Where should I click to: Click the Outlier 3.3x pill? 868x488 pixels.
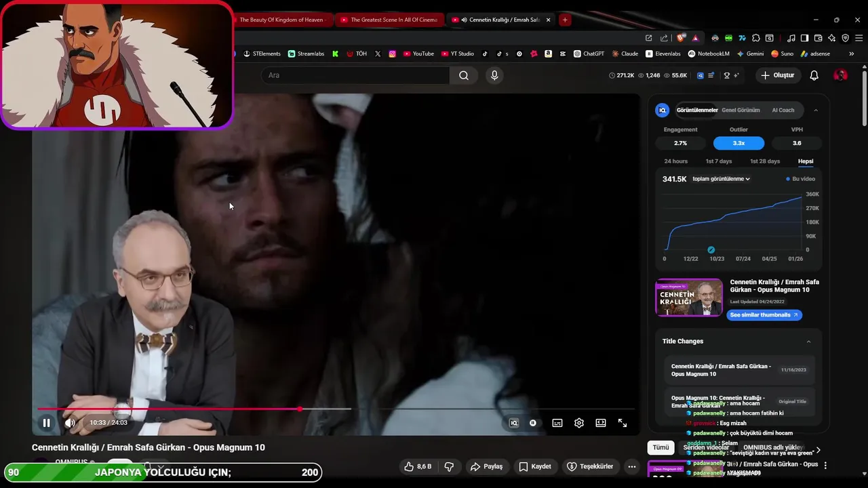pos(738,143)
